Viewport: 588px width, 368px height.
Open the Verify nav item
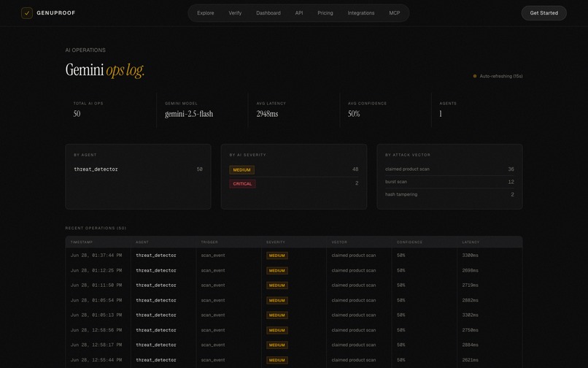click(235, 13)
